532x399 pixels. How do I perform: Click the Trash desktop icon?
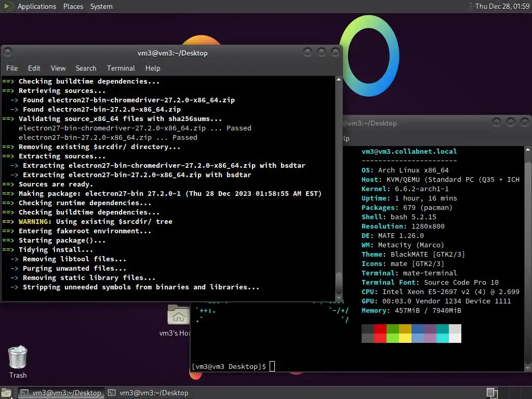coord(18,362)
